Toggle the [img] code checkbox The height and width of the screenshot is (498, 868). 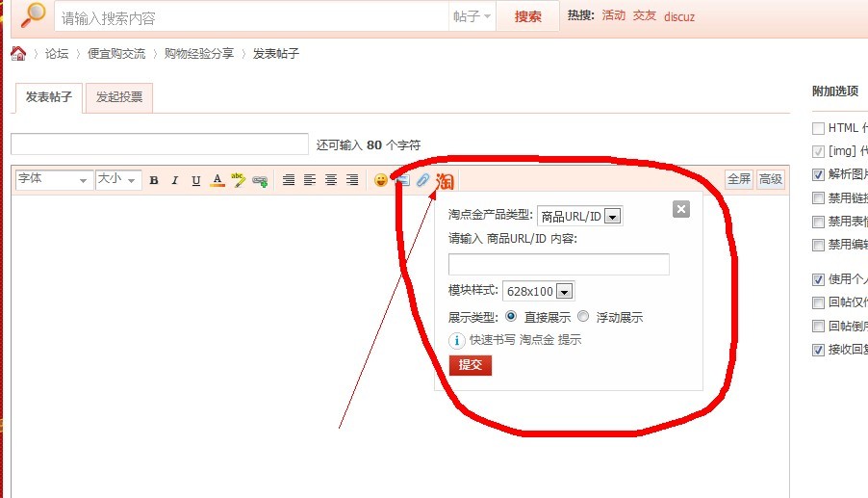818,151
